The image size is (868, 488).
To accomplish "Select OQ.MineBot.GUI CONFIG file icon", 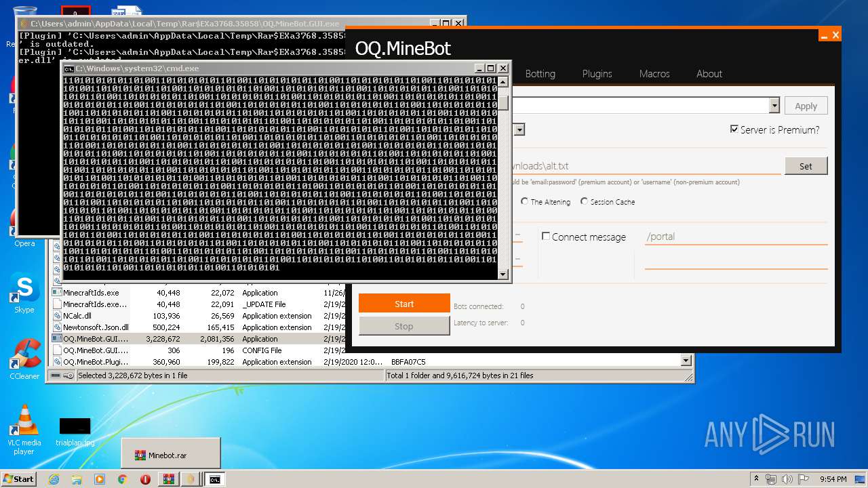I will pyautogui.click(x=58, y=350).
